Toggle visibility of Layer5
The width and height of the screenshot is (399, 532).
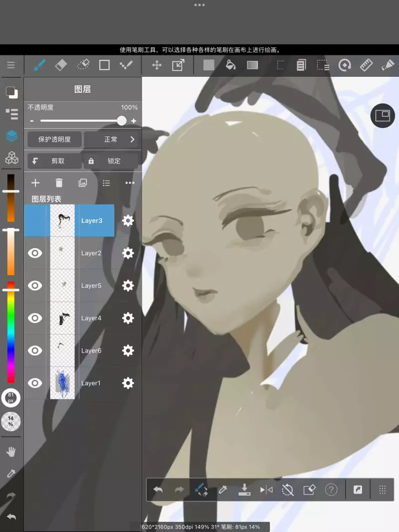point(35,286)
